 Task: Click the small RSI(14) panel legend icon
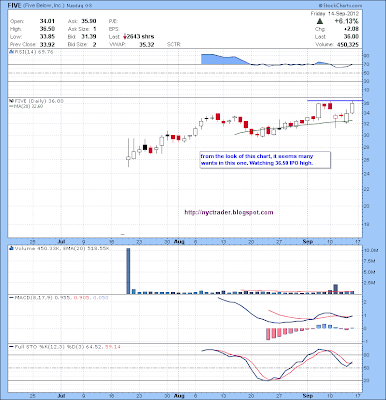pyautogui.click(x=11, y=52)
